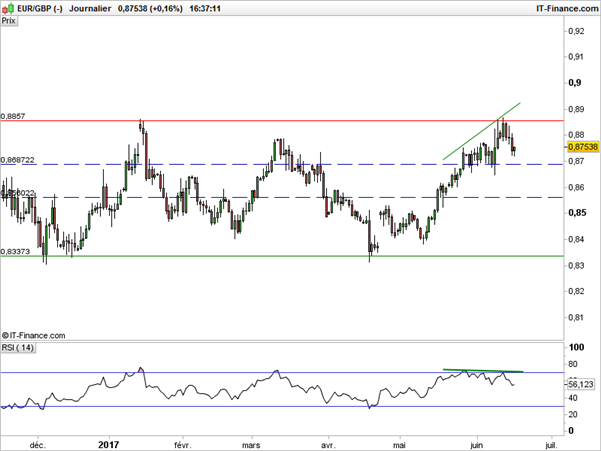The image size is (601, 451).
Task: Click the 16:37:11 timestamp
Action: pos(205,8)
